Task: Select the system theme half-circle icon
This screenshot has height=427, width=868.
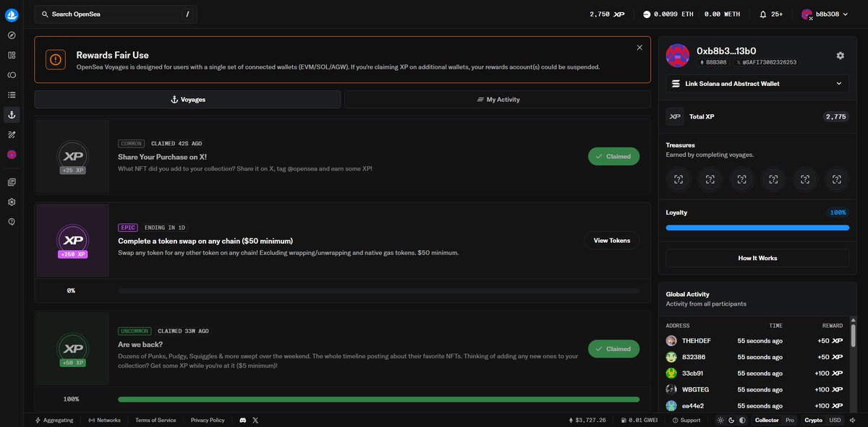Action: pyautogui.click(x=741, y=420)
